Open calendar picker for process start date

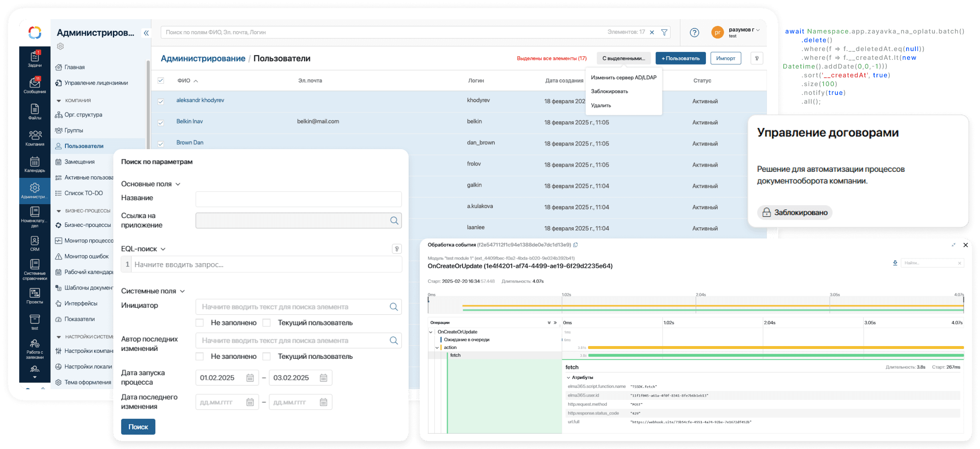(x=250, y=378)
